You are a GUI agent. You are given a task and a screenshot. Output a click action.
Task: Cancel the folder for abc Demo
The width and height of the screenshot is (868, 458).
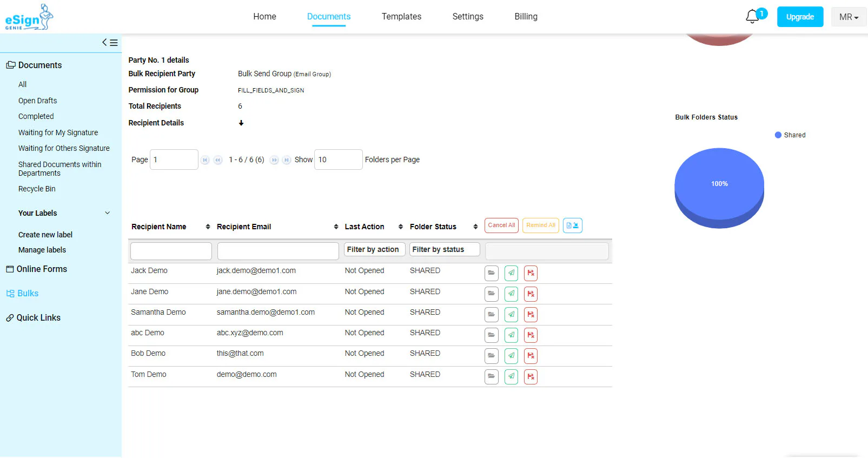531,335
